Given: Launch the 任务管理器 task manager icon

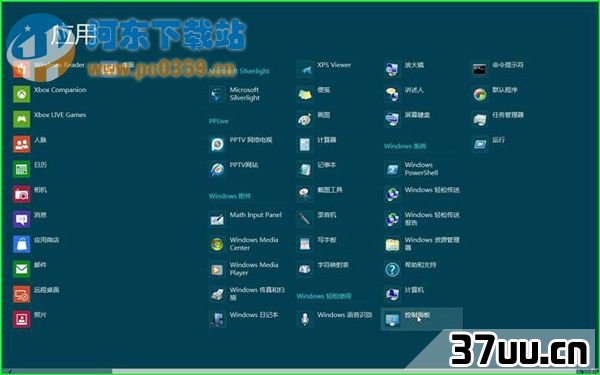Looking at the screenshot, I should (x=480, y=119).
